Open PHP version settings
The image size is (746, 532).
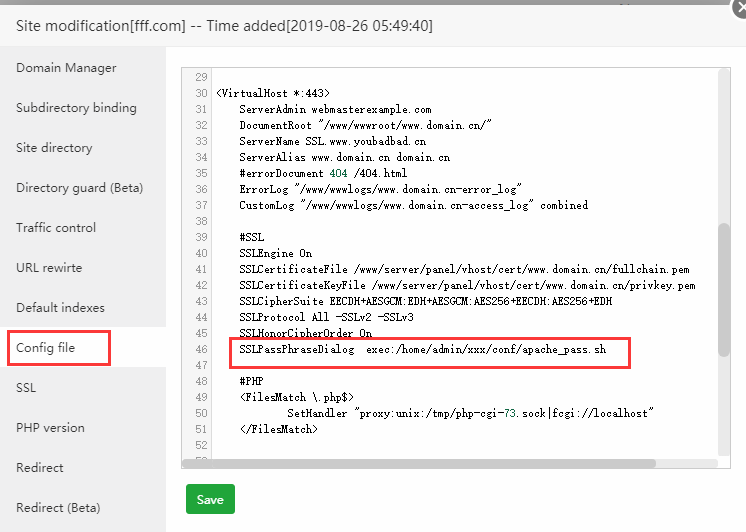click(x=50, y=428)
